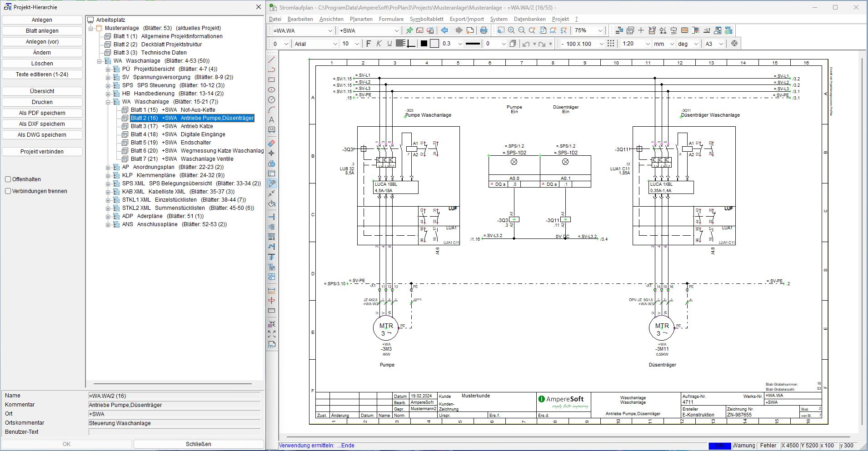Go to previous sheet with blue left arrow
This screenshot has height=451, width=868.
pos(444,30)
